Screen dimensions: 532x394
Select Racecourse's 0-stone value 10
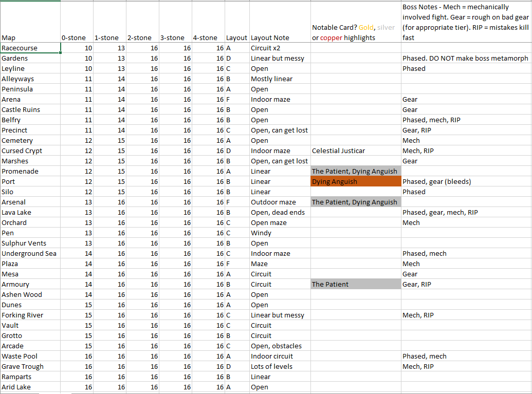tap(77, 48)
